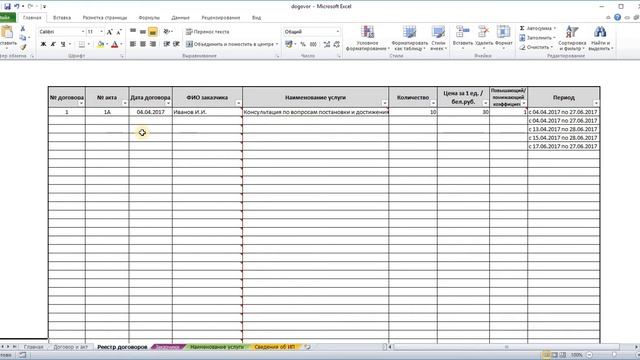Click the Автосумма button
This screenshot has width=640, height=360.
point(538,28)
